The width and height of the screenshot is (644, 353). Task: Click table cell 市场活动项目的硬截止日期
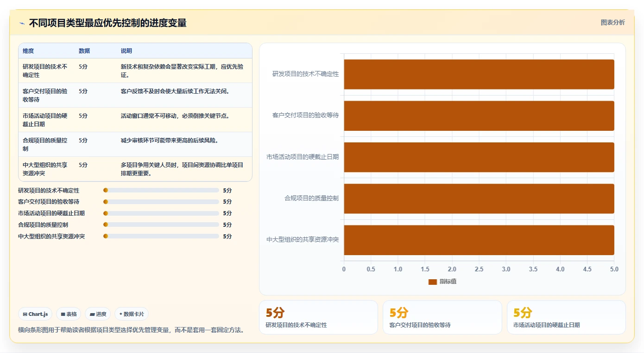(x=45, y=120)
